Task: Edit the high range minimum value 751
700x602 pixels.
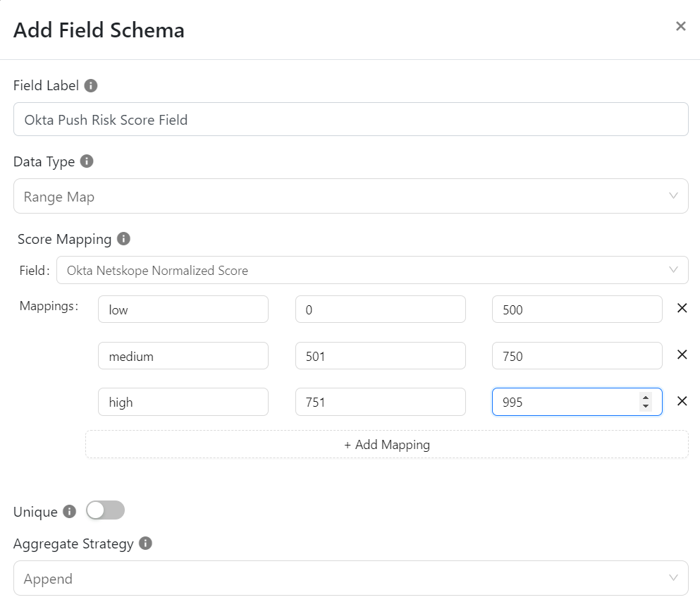Action: point(381,402)
